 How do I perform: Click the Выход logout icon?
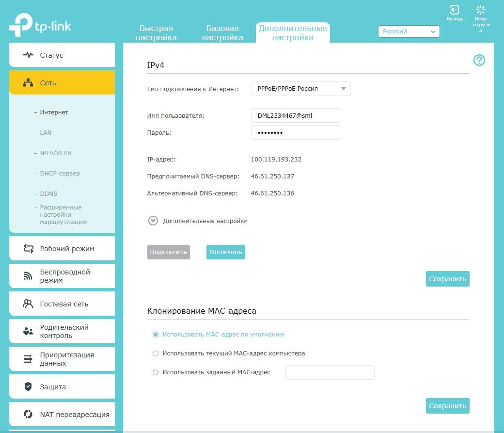coord(454,10)
